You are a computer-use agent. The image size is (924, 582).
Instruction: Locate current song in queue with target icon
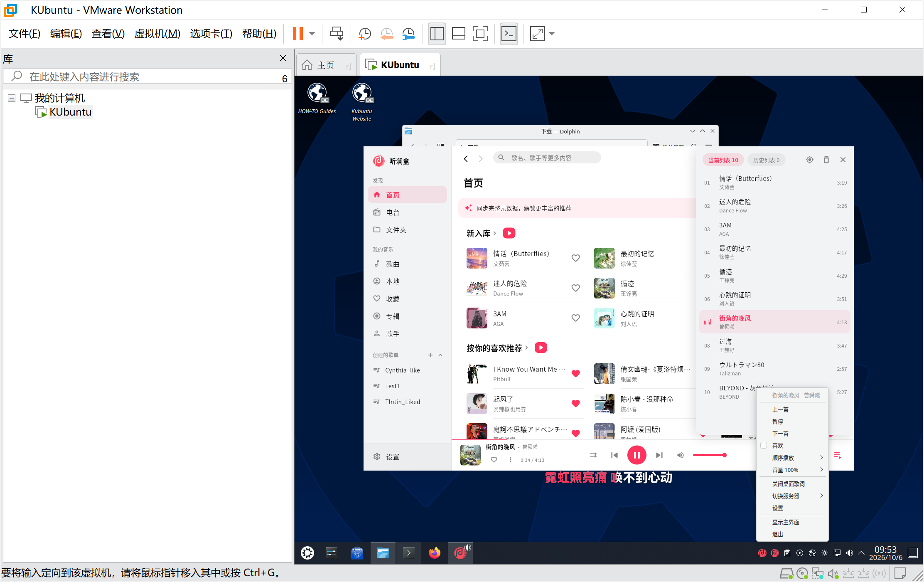[x=809, y=160]
